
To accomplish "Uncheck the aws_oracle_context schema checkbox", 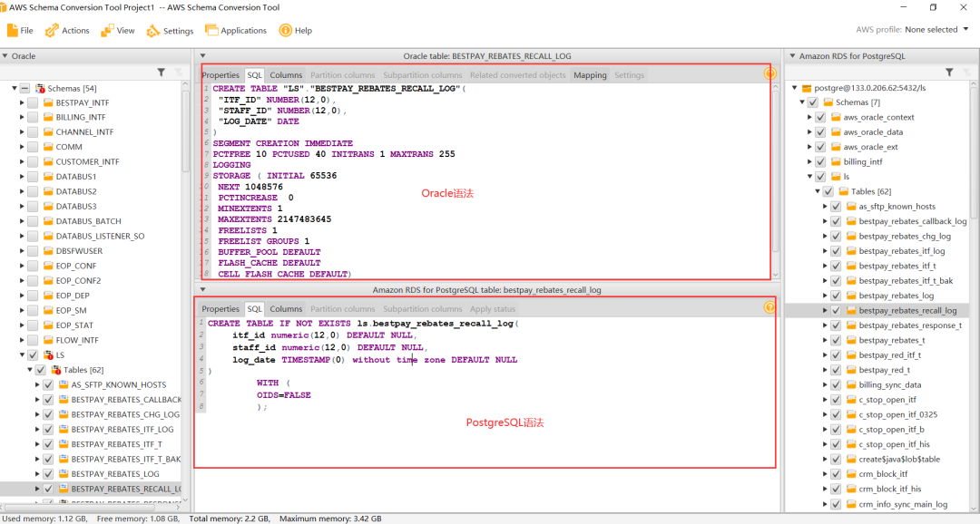I will click(821, 117).
